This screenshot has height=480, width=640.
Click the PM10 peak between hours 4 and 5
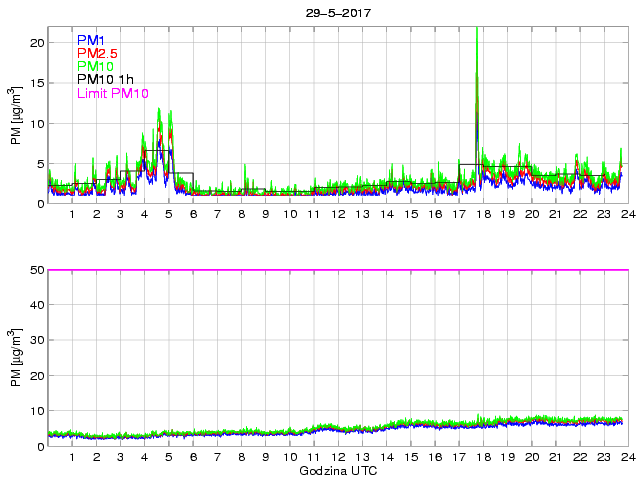[158, 110]
